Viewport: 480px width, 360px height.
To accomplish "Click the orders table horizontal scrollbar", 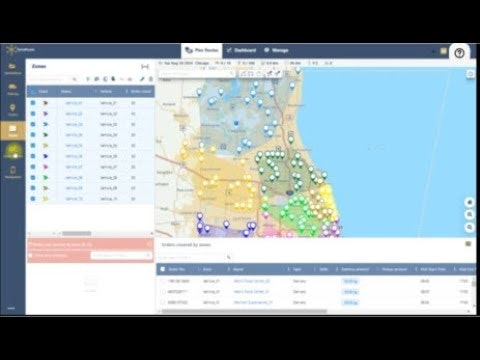I will click(244, 311).
